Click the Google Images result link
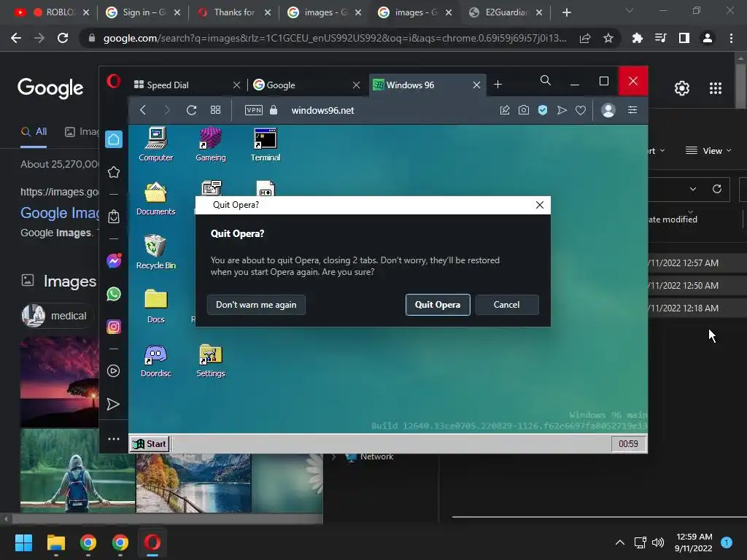Image resolution: width=747 pixels, height=560 pixels. (60, 213)
